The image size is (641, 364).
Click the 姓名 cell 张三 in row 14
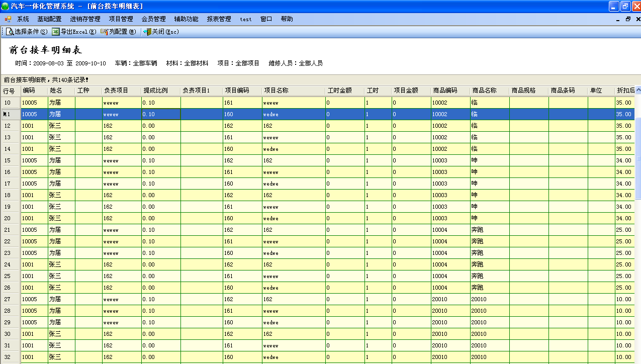click(x=61, y=149)
